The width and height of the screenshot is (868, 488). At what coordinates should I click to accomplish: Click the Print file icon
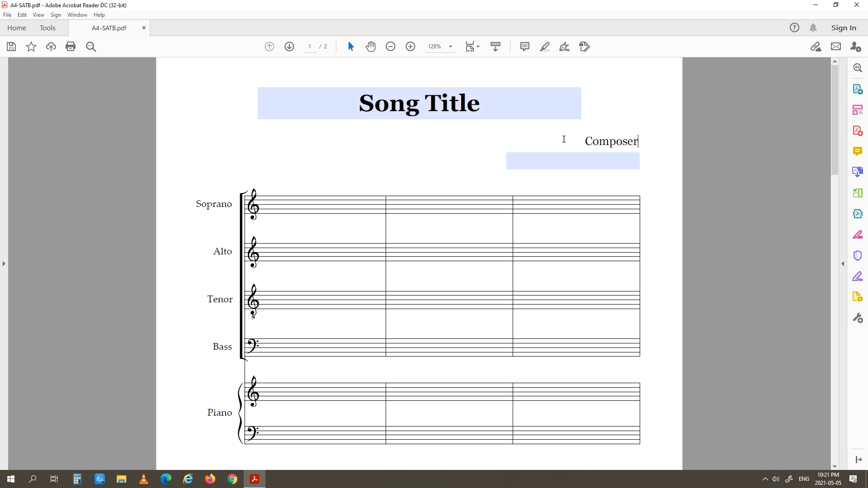[71, 47]
